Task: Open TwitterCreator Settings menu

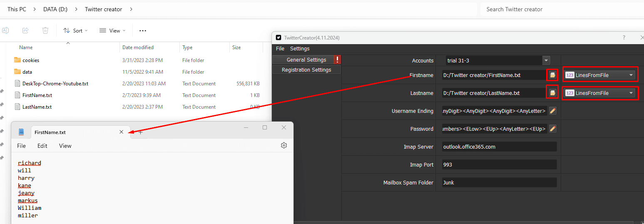Action: (300, 49)
